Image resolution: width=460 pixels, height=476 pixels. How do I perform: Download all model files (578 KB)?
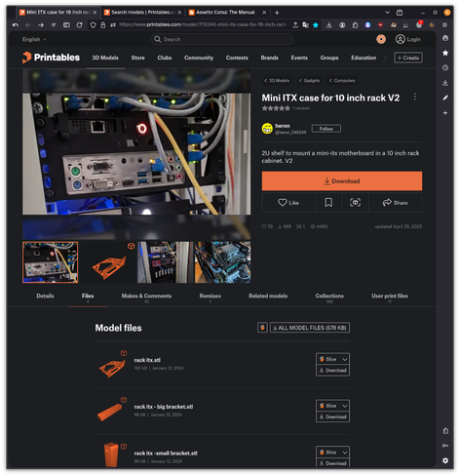310,328
